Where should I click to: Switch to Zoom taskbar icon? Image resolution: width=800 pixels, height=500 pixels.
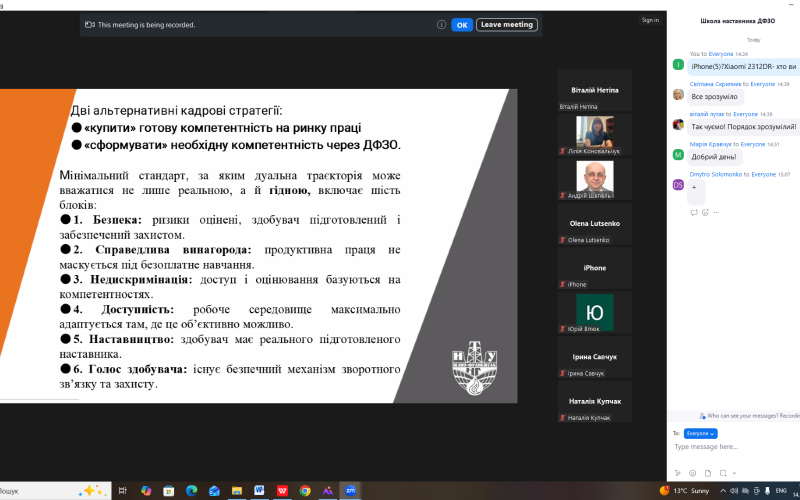(350, 491)
